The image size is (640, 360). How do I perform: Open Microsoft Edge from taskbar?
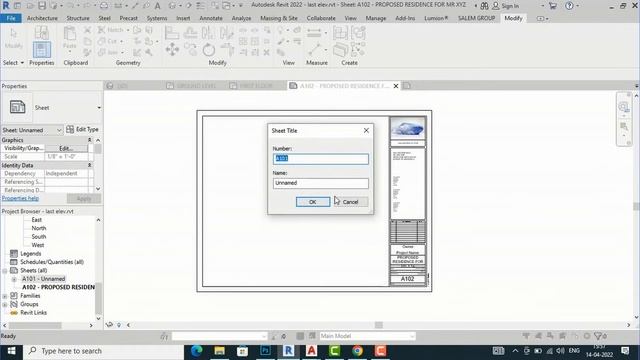coord(197,351)
